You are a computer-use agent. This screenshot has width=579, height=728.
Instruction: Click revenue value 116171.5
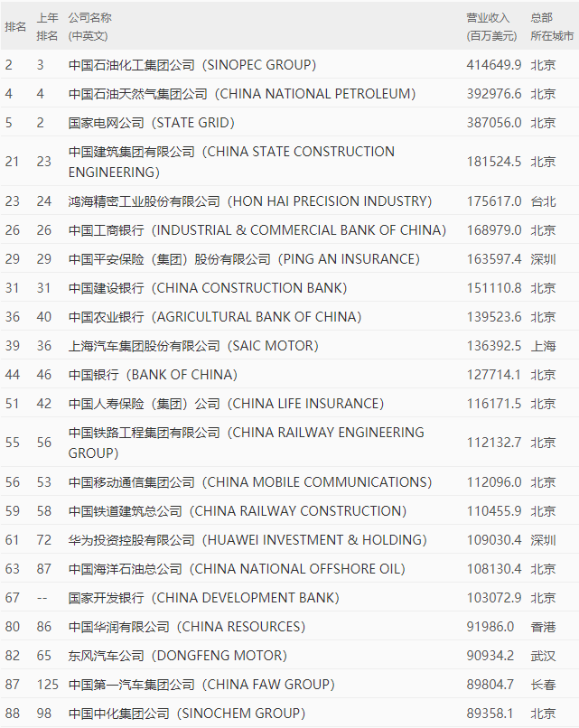pos(494,404)
